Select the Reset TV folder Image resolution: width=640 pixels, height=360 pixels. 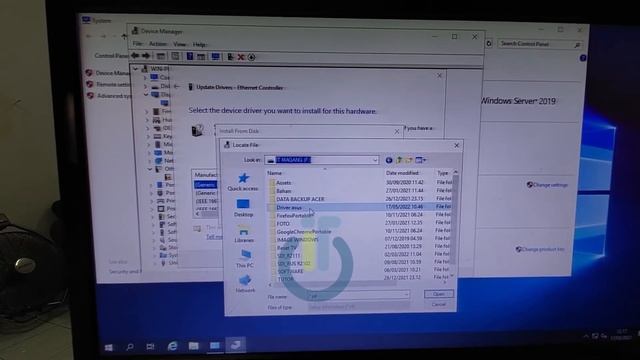[x=287, y=248]
